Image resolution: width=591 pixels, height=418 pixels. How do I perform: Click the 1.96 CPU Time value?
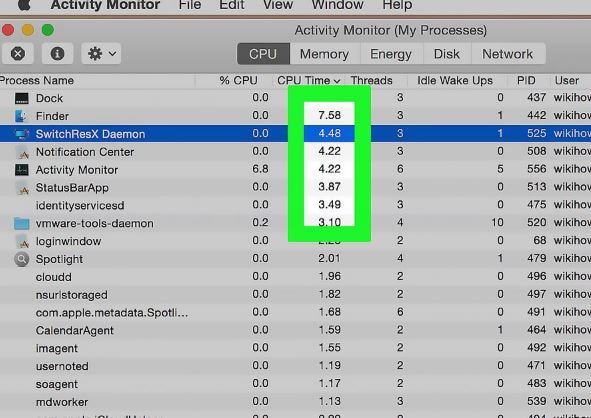point(330,276)
